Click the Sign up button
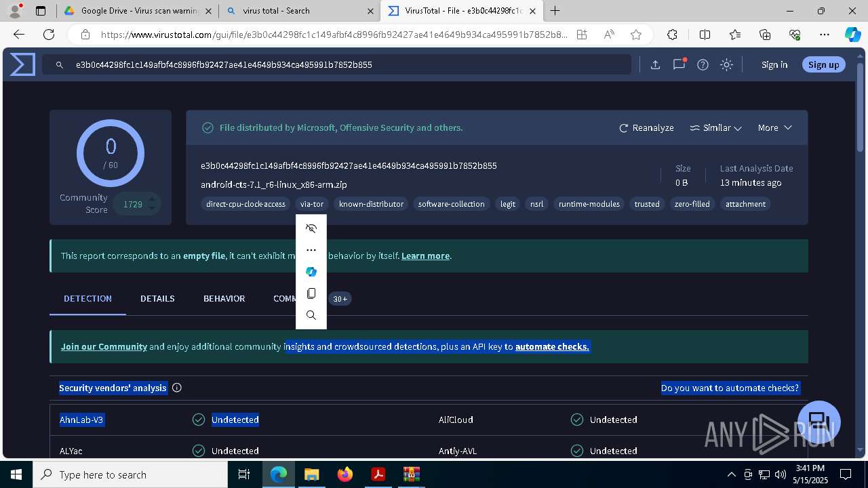868x488 pixels. coord(824,64)
